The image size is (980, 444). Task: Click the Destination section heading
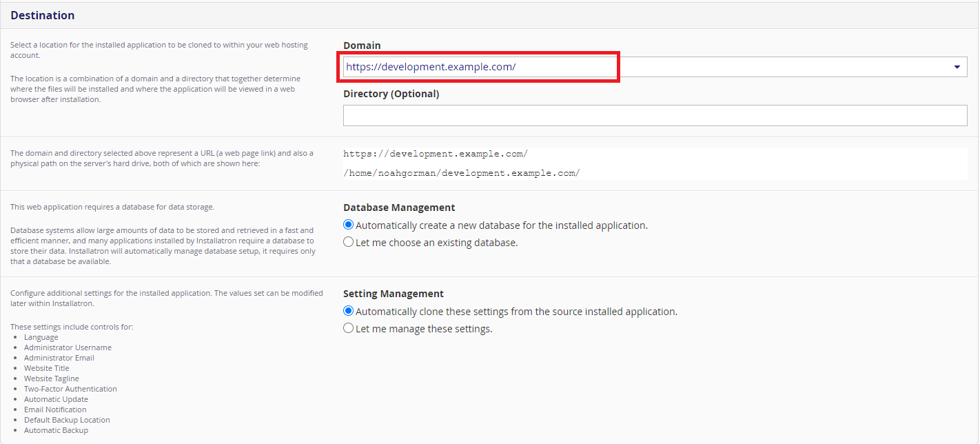pos(43,15)
